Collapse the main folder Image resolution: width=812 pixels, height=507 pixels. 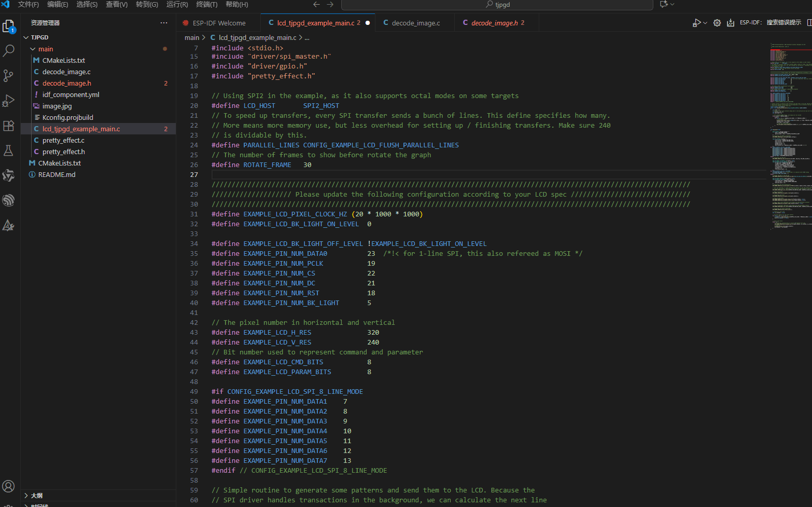[x=33, y=49]
